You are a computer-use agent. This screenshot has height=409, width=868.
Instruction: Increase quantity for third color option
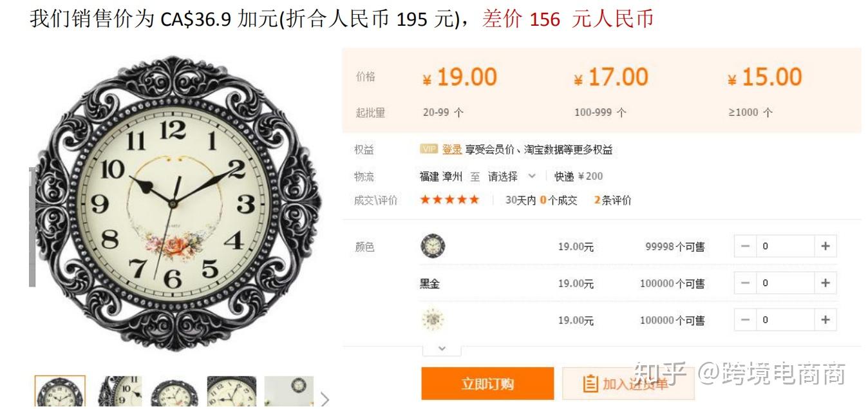pyautogui.click(x=826, y=319)
